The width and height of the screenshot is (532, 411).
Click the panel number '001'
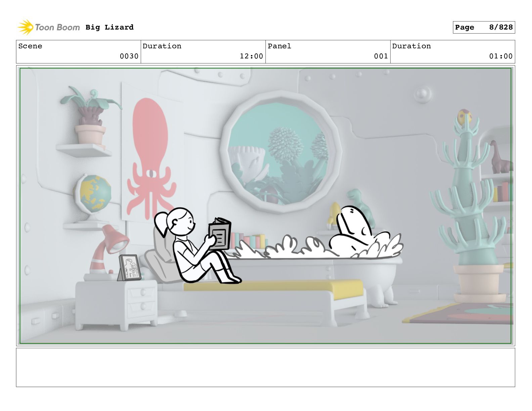381,56
